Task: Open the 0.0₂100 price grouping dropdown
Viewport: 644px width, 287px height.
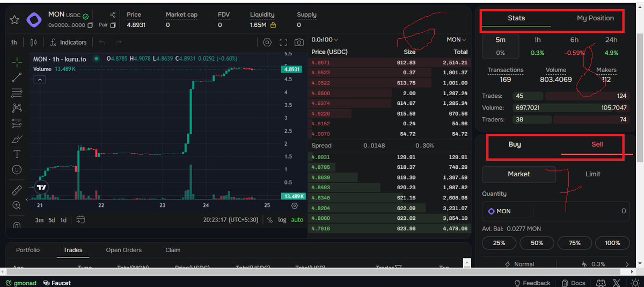Action: point(325,40)
